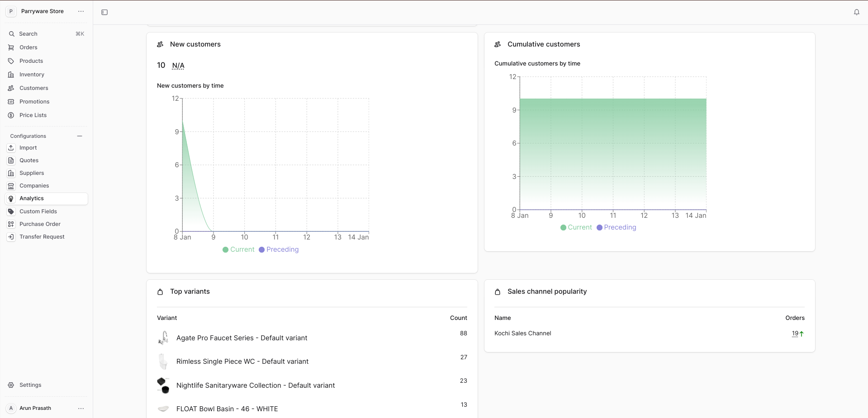This screenshot has width=868, height=418.
Task: Open Parryware Store options menu
Action: coord(81,11)
